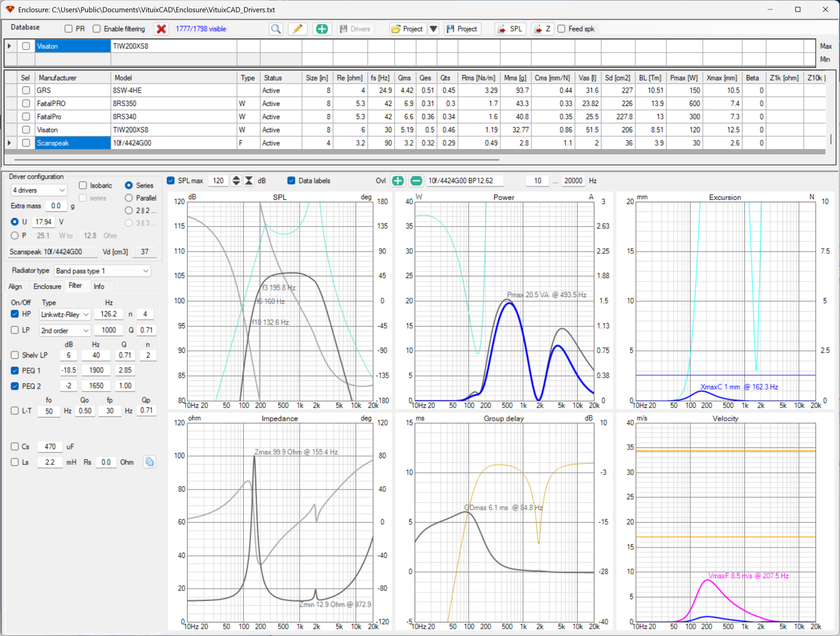Screen dimensions: 840x636
Task: Uncheck the PEQ 1 checkbox
Action: [15, 371]
